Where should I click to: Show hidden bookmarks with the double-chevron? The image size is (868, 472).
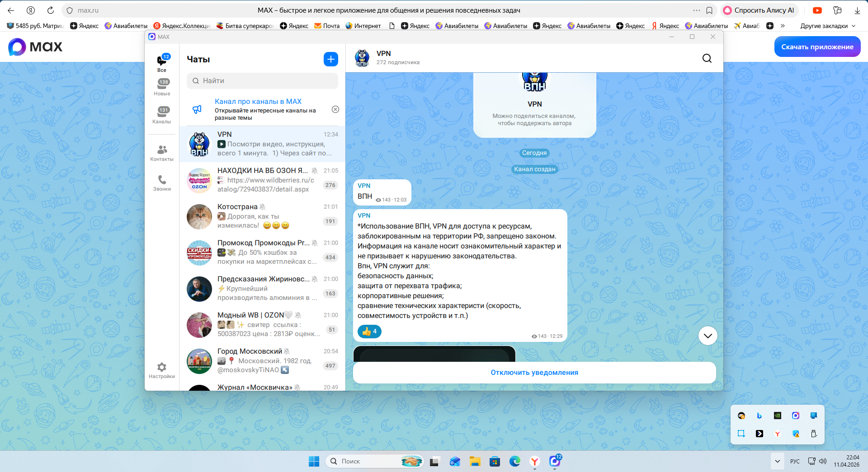(x=783, y=26)
